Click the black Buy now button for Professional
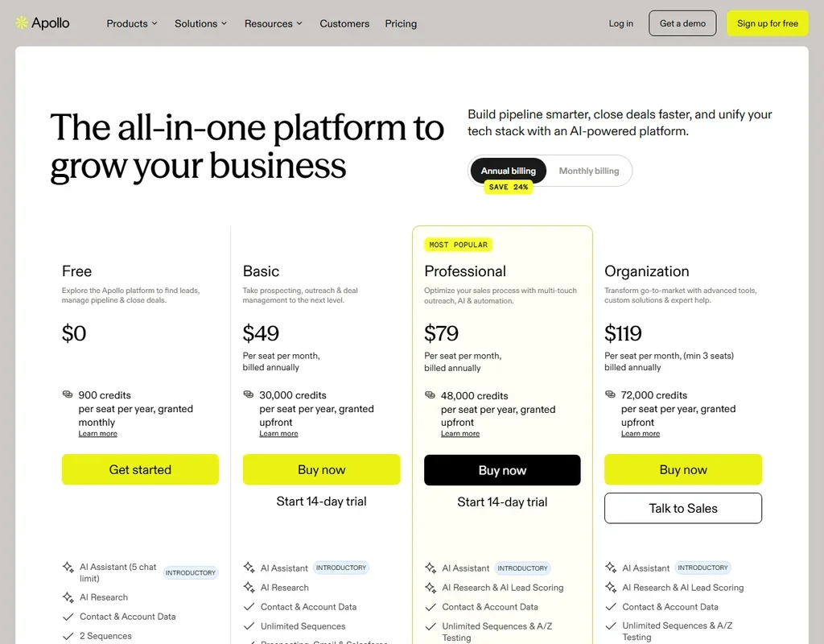824x644 pixels. click(x=502, y=470)
